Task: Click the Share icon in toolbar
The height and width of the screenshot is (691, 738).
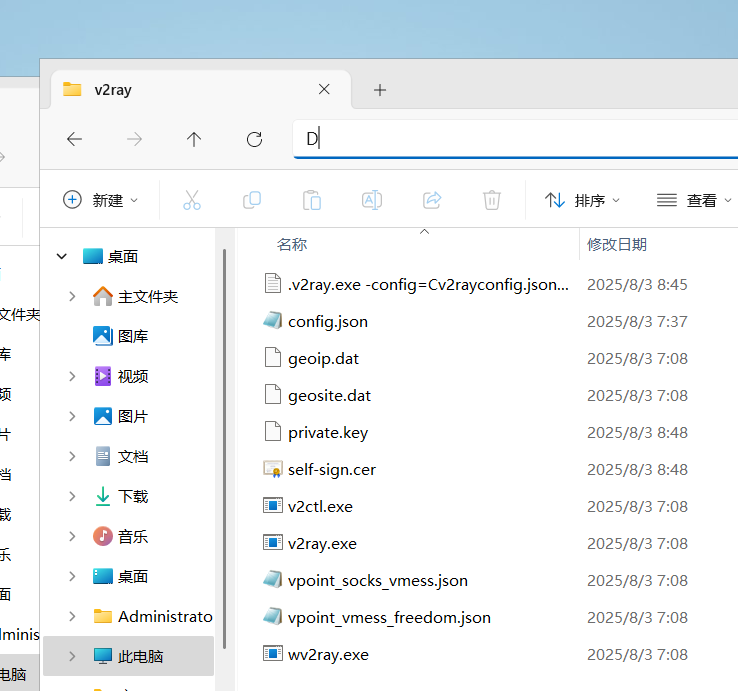Action: [432, 200]
